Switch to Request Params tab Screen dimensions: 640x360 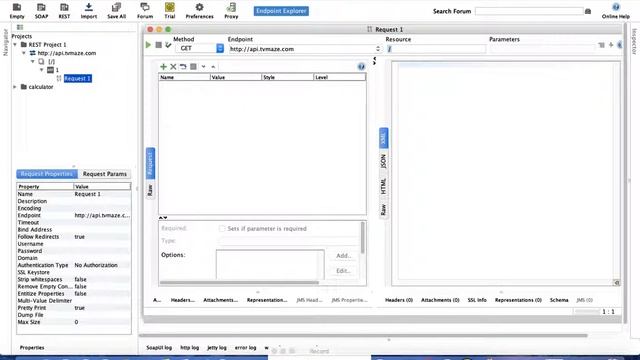104,174
